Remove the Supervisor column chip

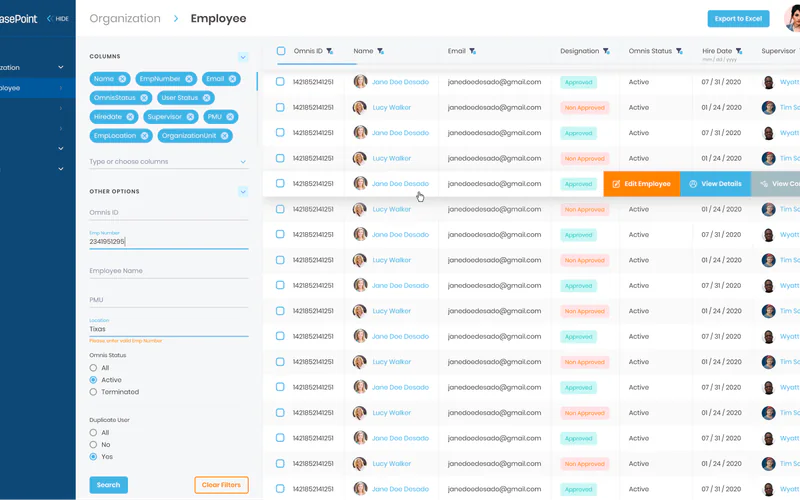point(190,117)
